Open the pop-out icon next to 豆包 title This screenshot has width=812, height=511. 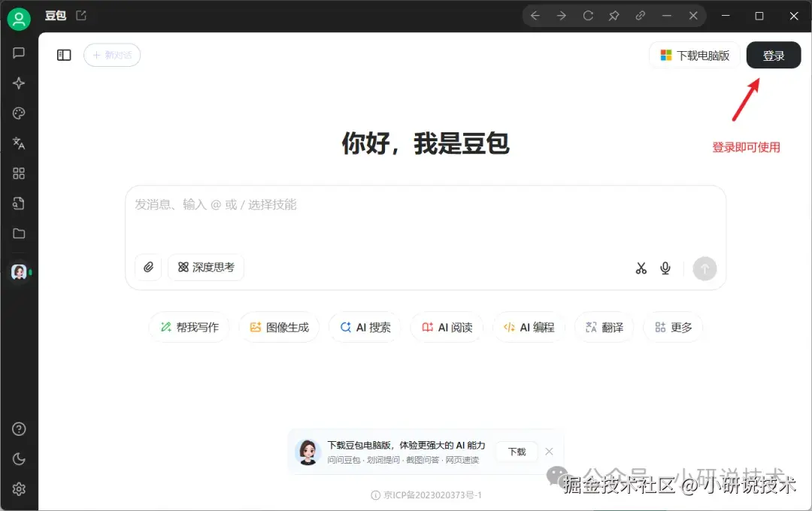(81, 16)
